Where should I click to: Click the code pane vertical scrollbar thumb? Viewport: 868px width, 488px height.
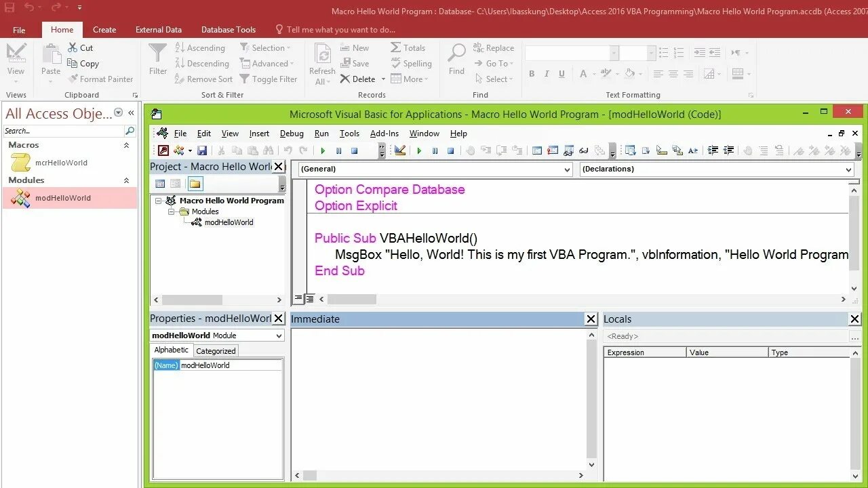click(854, 234)
